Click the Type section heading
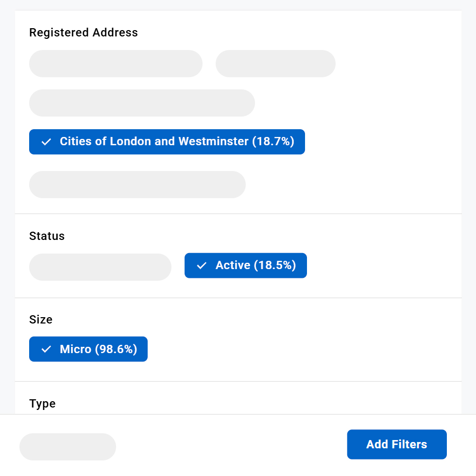This screenshot has width=476, height=476. point(42,404)
